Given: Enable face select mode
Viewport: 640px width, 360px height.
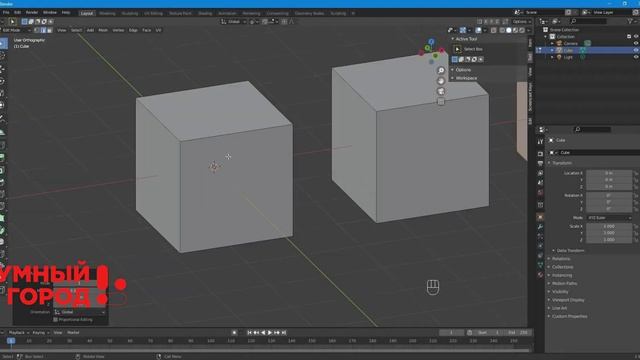Looking at the screenshot, I should [50, 30].
